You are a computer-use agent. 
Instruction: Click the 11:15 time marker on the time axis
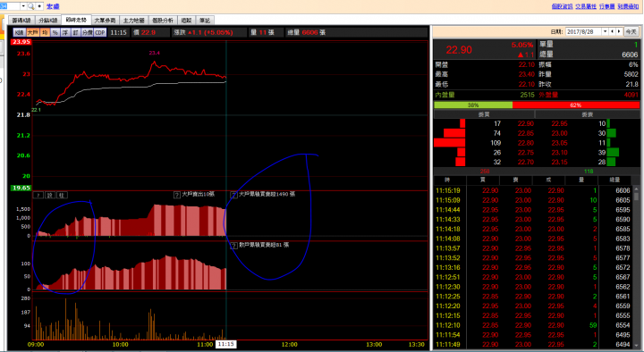tap(226, 344)
